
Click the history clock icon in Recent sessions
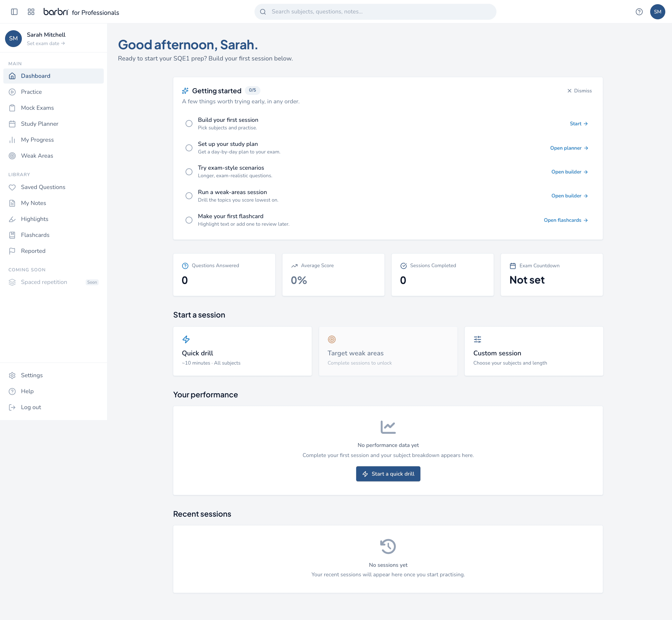coord(388,547)
